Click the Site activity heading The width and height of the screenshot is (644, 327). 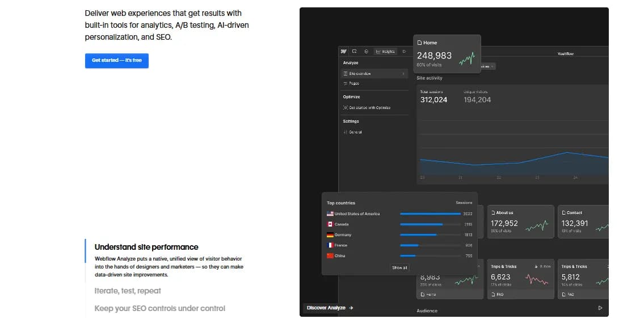(429, 78)
